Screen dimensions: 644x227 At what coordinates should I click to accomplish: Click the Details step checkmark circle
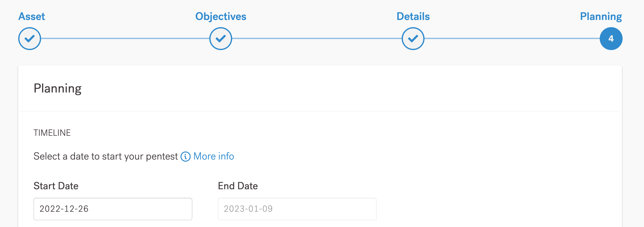coord(413,39)
